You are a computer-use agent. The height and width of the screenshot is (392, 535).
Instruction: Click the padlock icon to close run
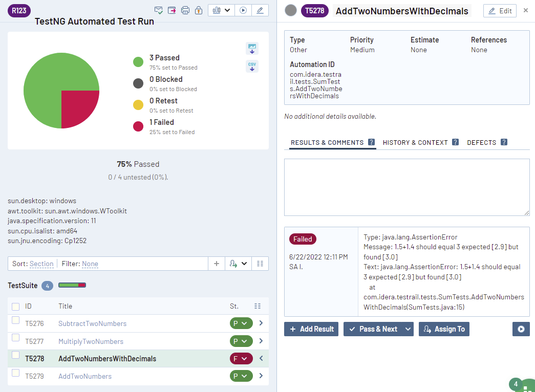199,10
